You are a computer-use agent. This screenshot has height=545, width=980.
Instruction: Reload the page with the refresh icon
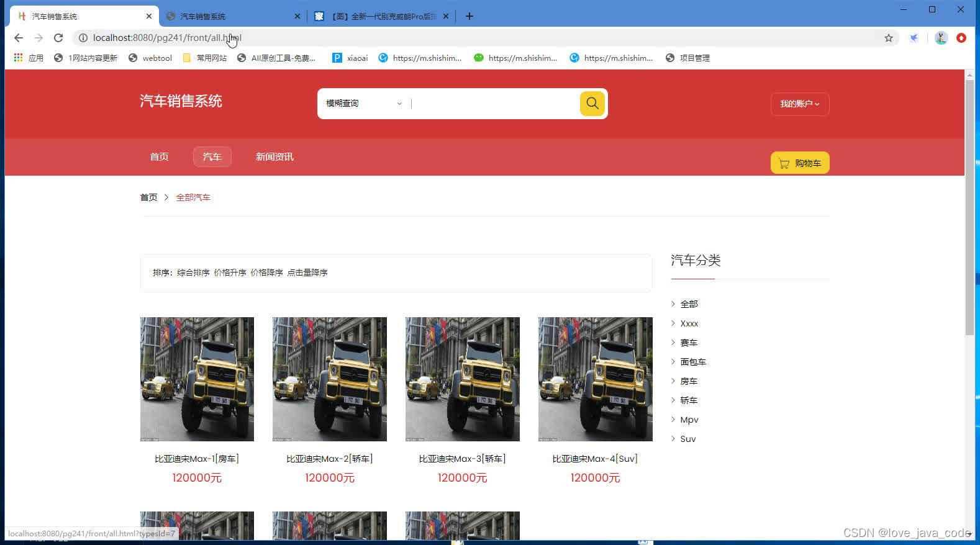58,38
